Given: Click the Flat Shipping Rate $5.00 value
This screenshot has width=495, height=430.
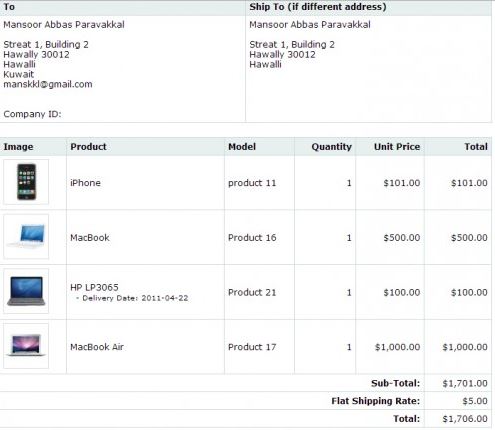Looking at the screenshot, I should pos(475,401).
